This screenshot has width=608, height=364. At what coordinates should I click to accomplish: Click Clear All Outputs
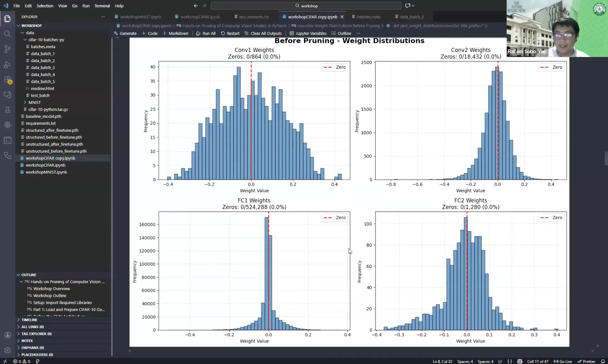pos(263,33)
